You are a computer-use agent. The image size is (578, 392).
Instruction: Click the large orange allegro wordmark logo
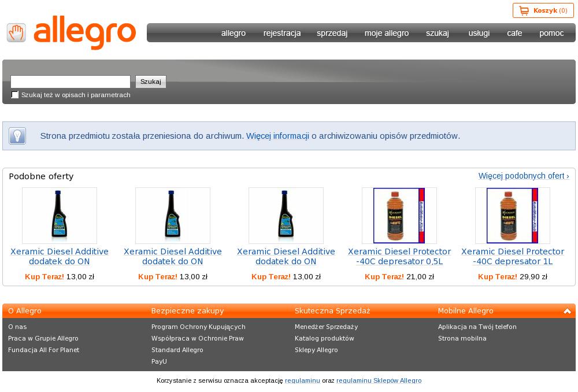pyautogui.click(x=85, y=32)
